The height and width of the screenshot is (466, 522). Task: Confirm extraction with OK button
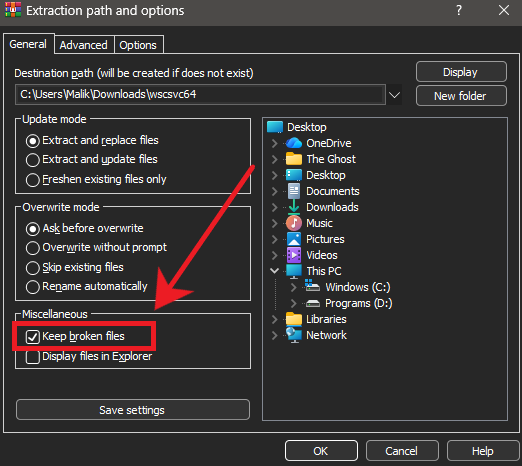click(x=321, y=451)
